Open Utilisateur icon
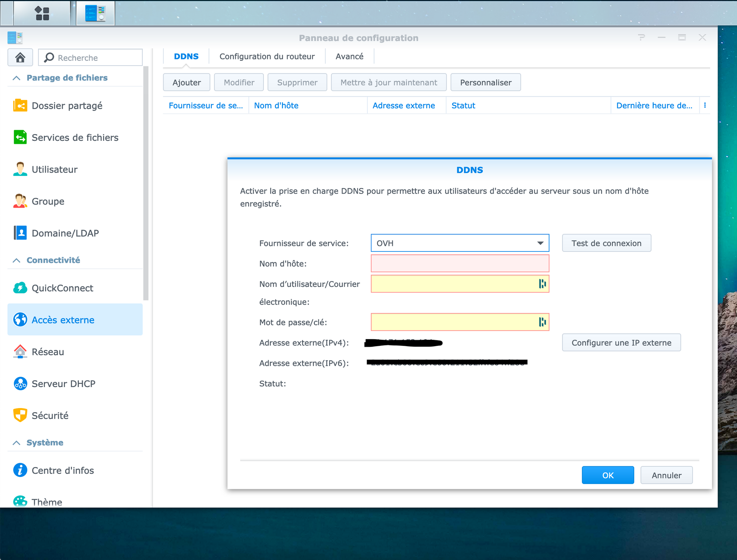The width and height of the screenshot is (737, 560). tap(20, 169)
